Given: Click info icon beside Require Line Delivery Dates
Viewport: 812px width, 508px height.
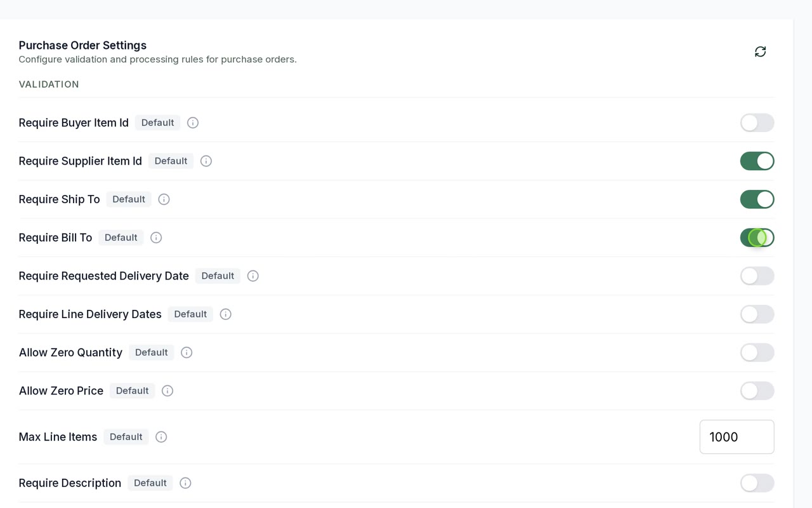Looking at the screenshot, I should (x=226, y=314).
